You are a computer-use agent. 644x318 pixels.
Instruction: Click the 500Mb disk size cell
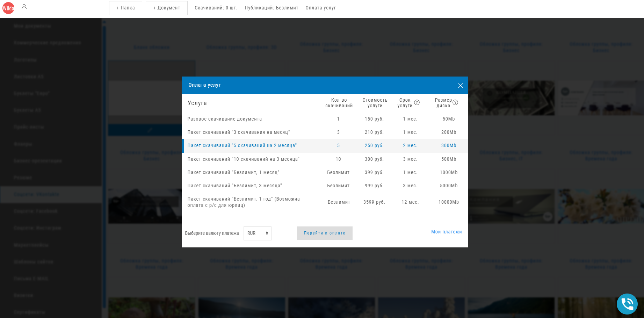pyautogui.click(x=449, y=159)
